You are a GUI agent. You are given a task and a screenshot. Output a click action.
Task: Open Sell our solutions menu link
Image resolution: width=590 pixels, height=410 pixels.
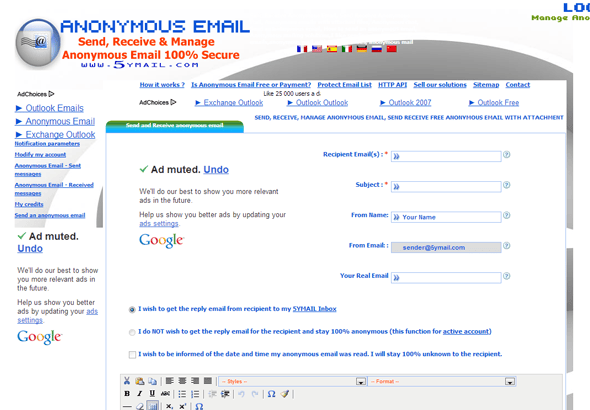[x=440, y=85]
